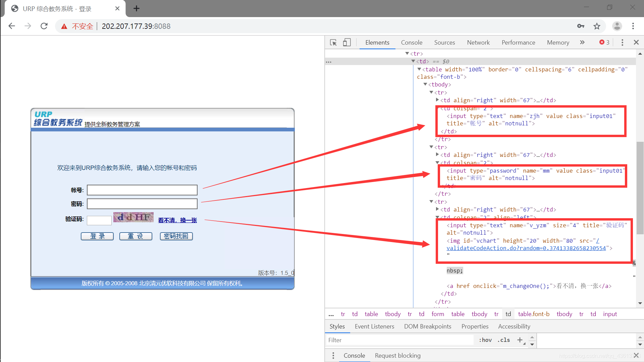Open the user profile avatar icon
Viewport: 644px width, 362px height.
pos(617,26)
